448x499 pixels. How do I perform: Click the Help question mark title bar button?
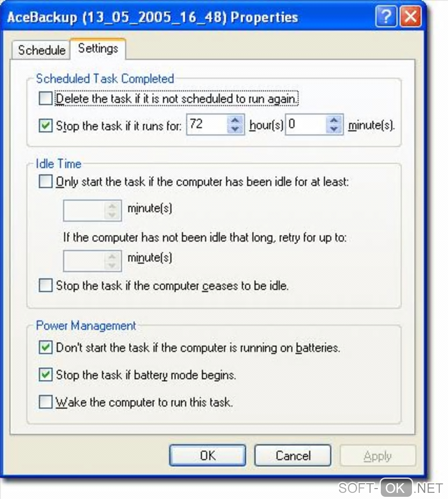[x=386, y=18]
